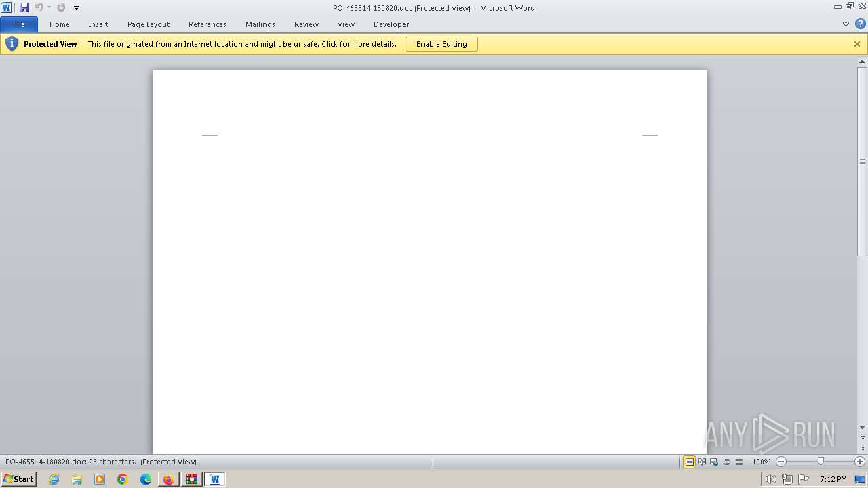This screenshot has height=488, width=868.
Task: Open WinRAR from taskbar
Action: pyautogui.click(x=192, y=479)
